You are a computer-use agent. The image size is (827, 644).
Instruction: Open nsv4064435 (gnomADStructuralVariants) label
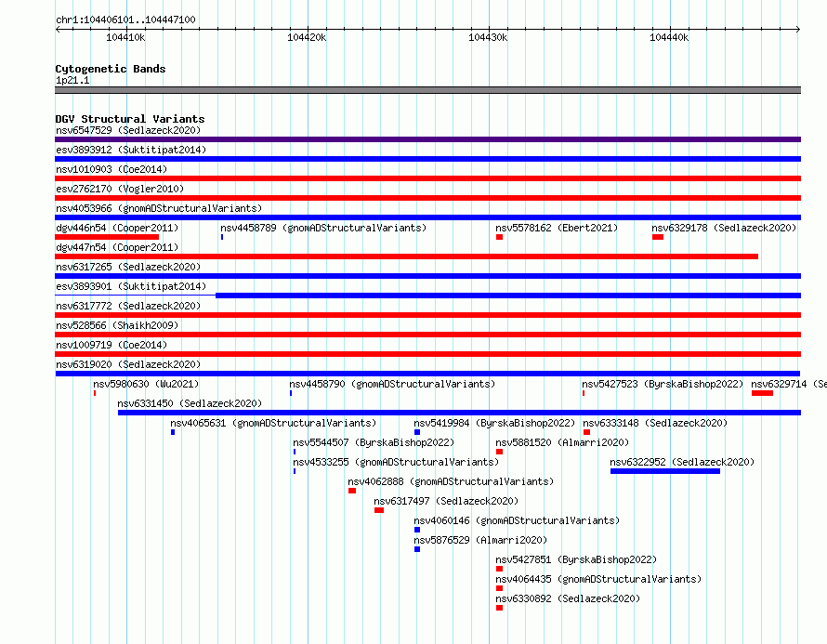598,579
